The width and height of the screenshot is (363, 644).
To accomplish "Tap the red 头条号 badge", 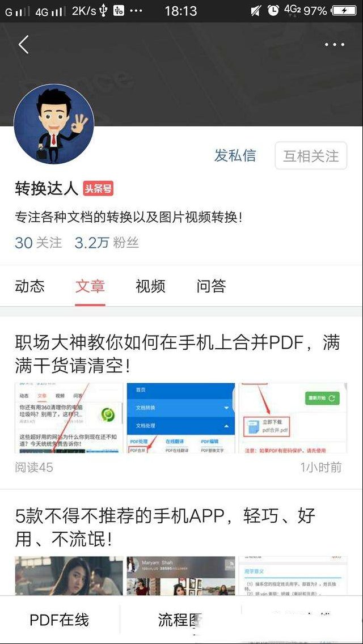I will tap(98, 189).
